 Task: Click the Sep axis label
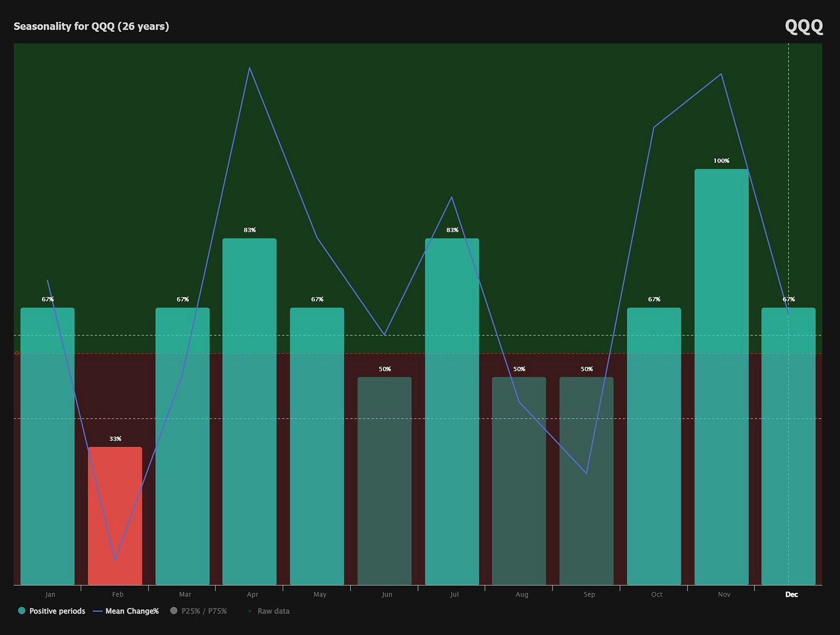point(589,594)
